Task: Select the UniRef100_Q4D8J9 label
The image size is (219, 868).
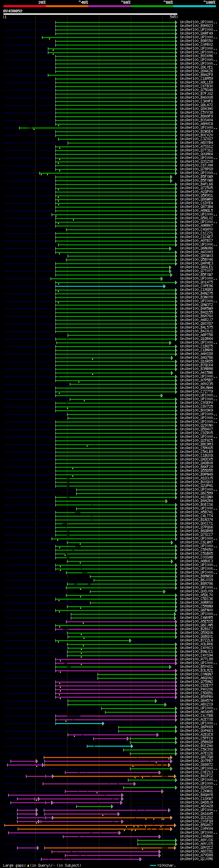Action: coord(196,802)
